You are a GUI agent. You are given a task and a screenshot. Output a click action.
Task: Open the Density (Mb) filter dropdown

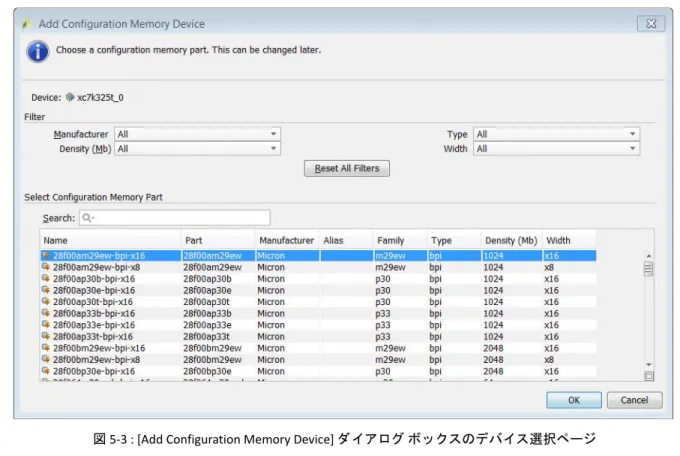197,149
